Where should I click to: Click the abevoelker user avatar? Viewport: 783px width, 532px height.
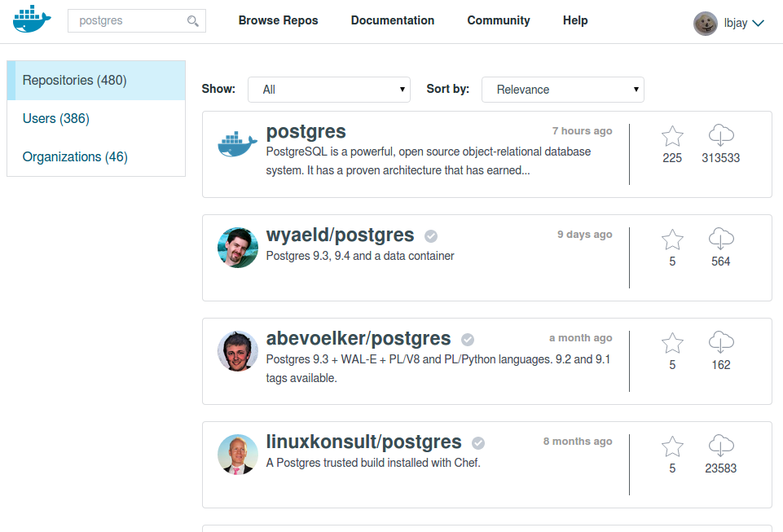[238, 351]
